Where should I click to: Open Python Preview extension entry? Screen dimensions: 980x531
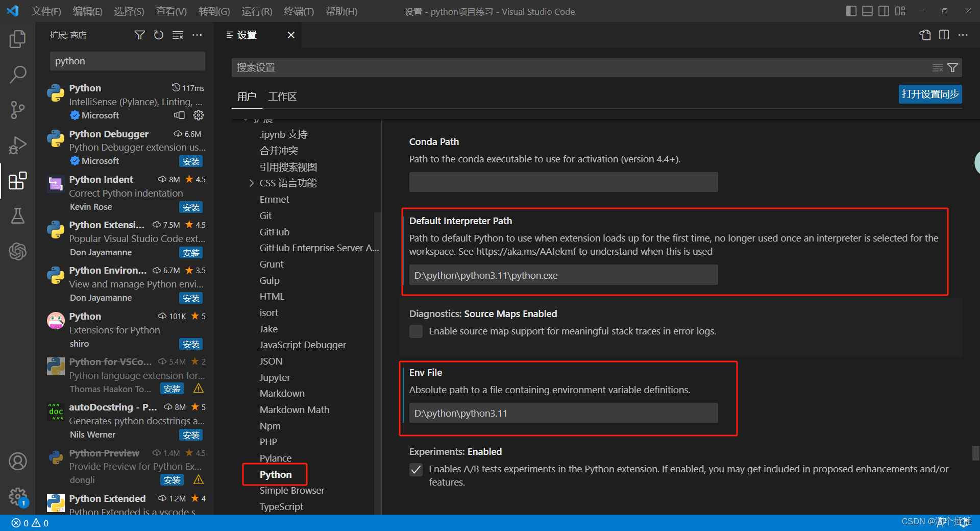click(x=126, y=466)
